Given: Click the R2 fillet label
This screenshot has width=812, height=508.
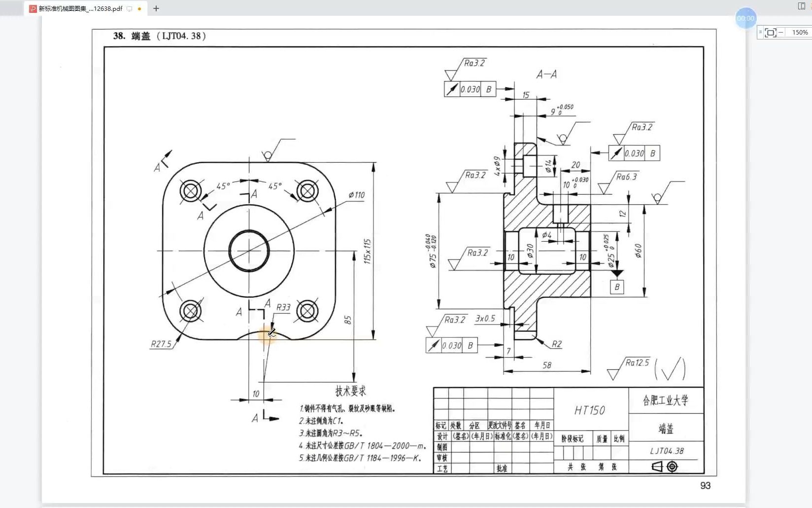Looking at the screenshot, I should [557, 344].
